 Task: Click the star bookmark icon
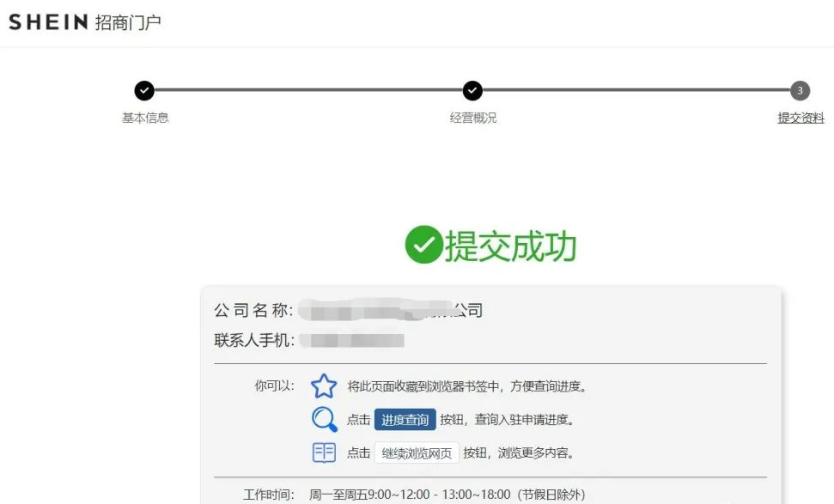(324, 386)
